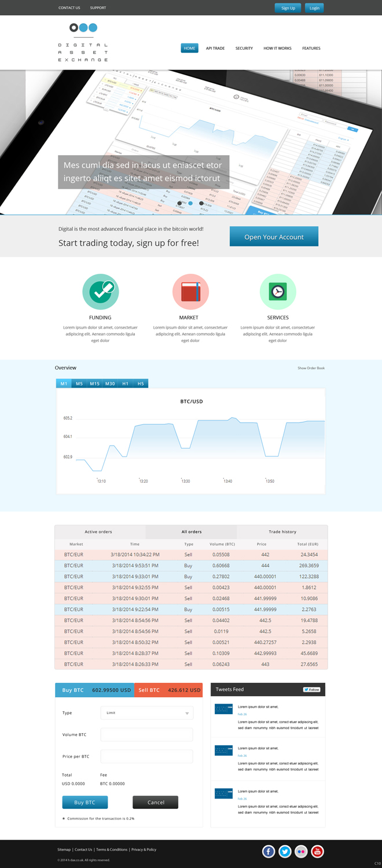Click the order row with volume 0.60668
The width and height of the screenshot is (382, 868).
[191, 565]
